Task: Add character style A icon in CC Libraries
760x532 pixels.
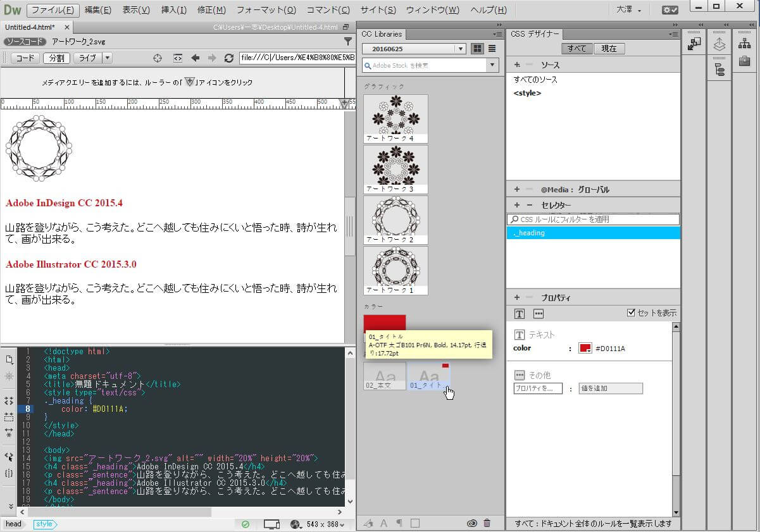Action: tap(383, 523)
